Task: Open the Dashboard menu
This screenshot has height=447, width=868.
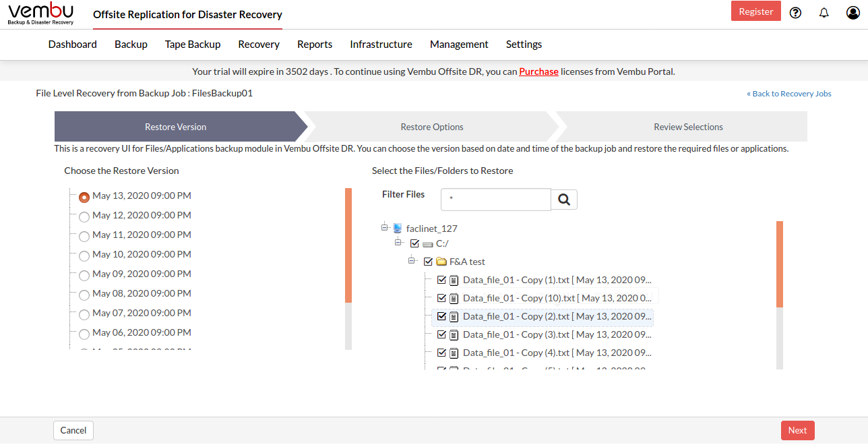Action: pyautogui.click(x=73, y=44)
